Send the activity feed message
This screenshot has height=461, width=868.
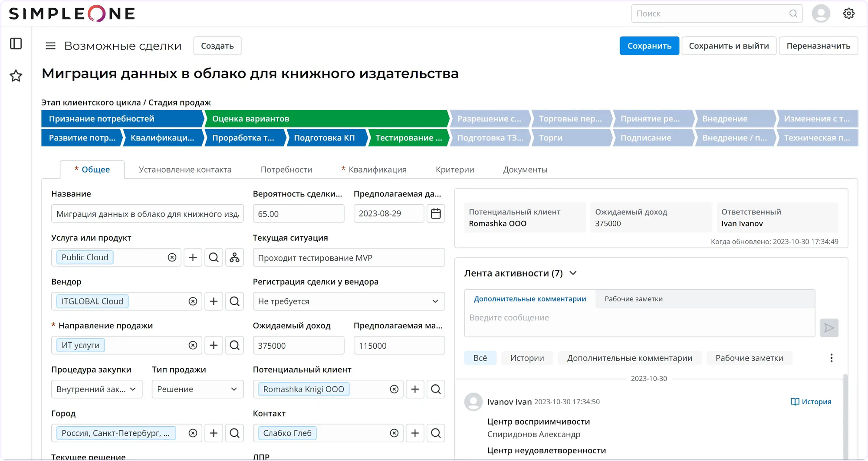pyautogui.click(x=829, y=328)
